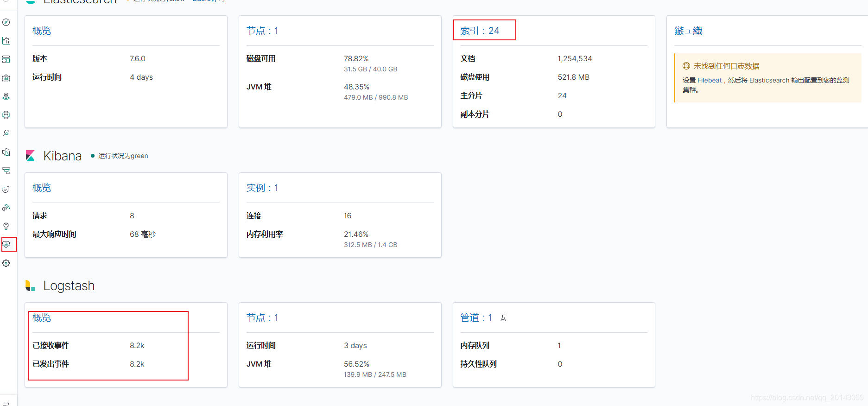Click the 已接收事件 label
The height and width of the screenshot is (406, 868).
point(51,346)
